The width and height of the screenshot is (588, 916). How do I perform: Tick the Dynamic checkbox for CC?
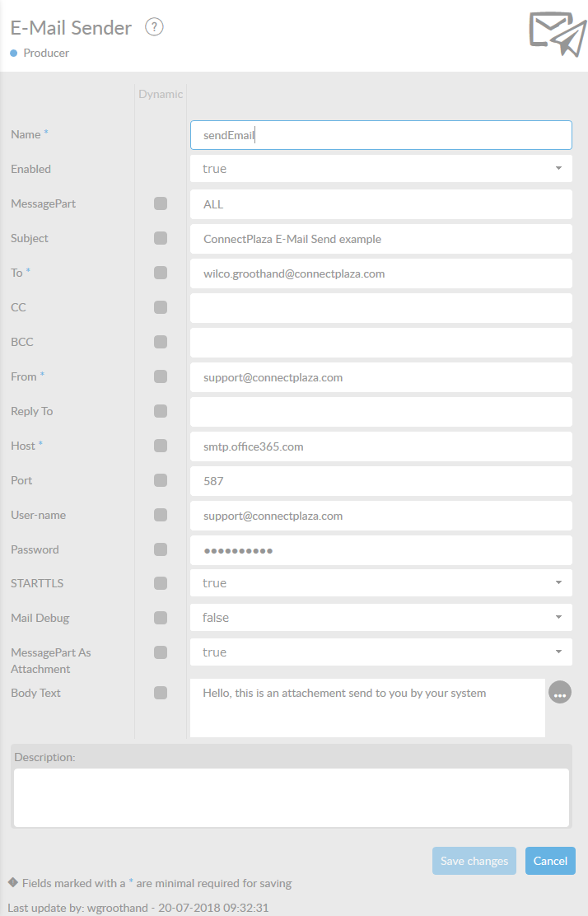161,307
